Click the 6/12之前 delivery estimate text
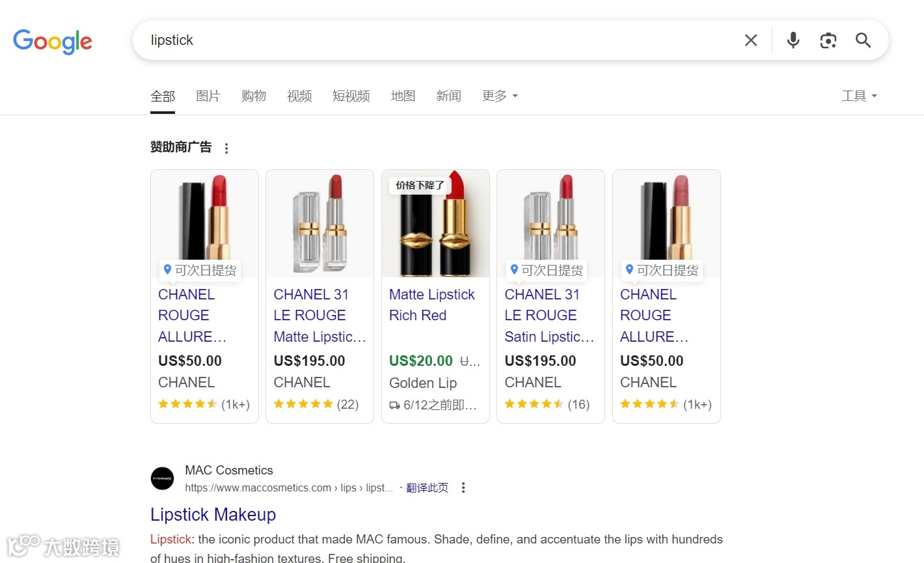This screenshot has height=563, width=924. coord(441,405)
